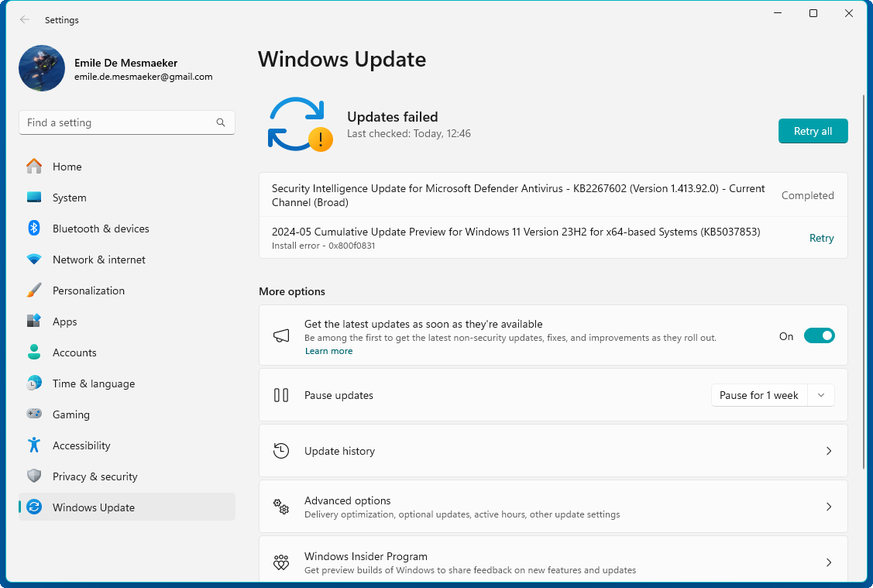873x588 pixels.
Task: Click the megaphone icon for latest updates
Action: (x=281, y=335)
